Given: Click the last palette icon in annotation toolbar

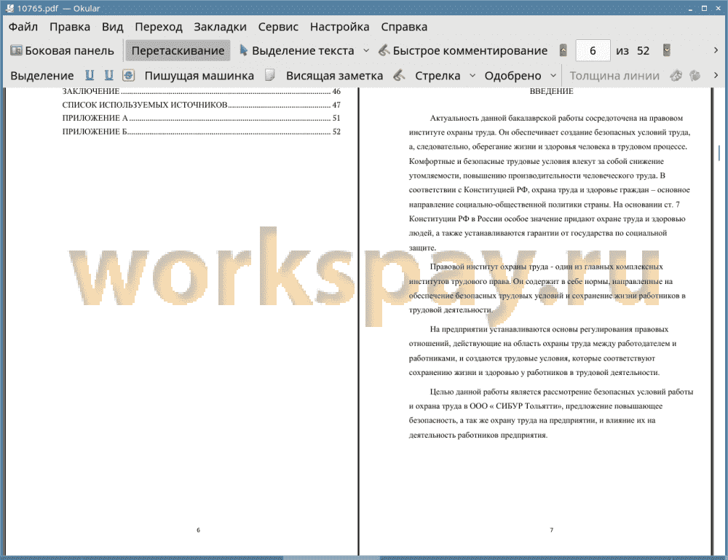Looking at the screenshot, I should (x=695, y=75).
